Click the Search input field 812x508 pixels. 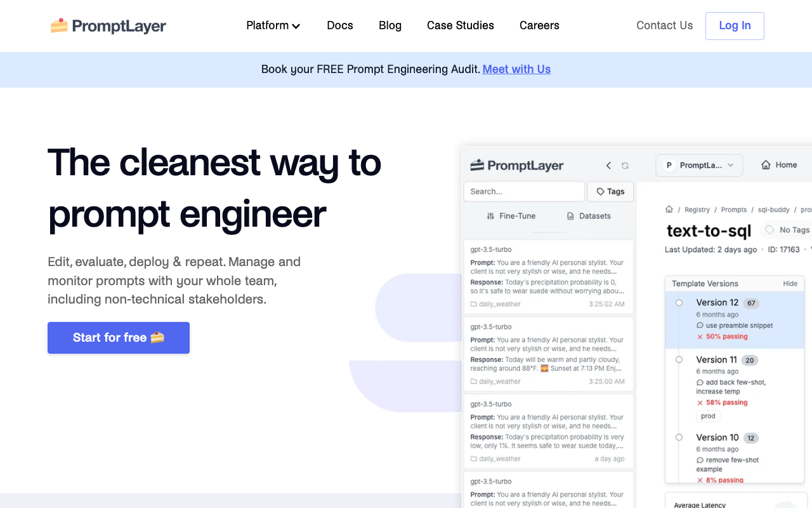coord(524,191)
